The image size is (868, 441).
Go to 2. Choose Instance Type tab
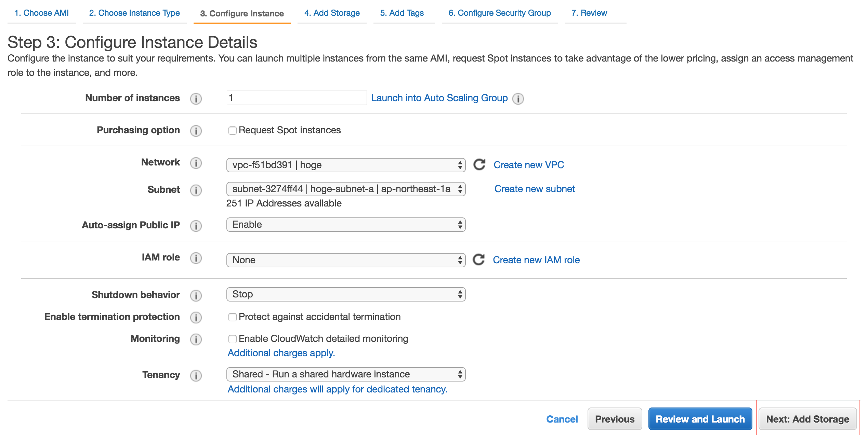tap(134, 13)
